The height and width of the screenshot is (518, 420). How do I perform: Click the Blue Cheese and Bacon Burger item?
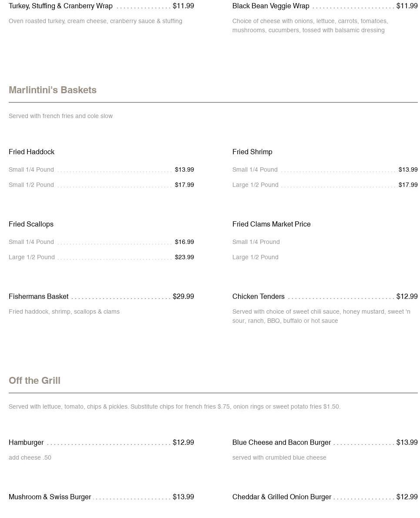click(x=282, y=442)
